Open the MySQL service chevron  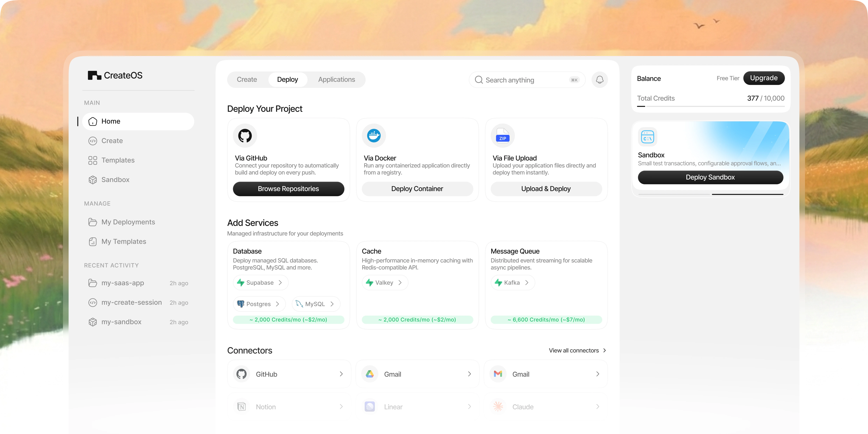(333, 304)
